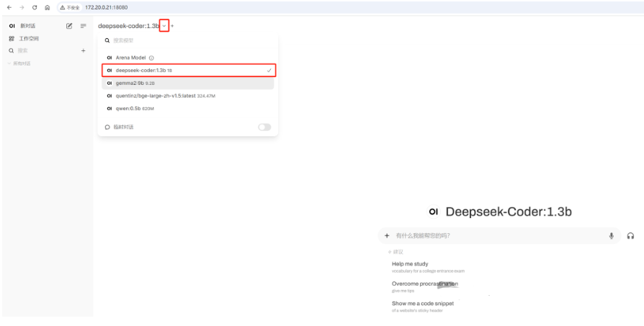Click the OI logo beside 新对话
Image resolution: width=644 pixels, height=326 pixels.
coord(12,26)
